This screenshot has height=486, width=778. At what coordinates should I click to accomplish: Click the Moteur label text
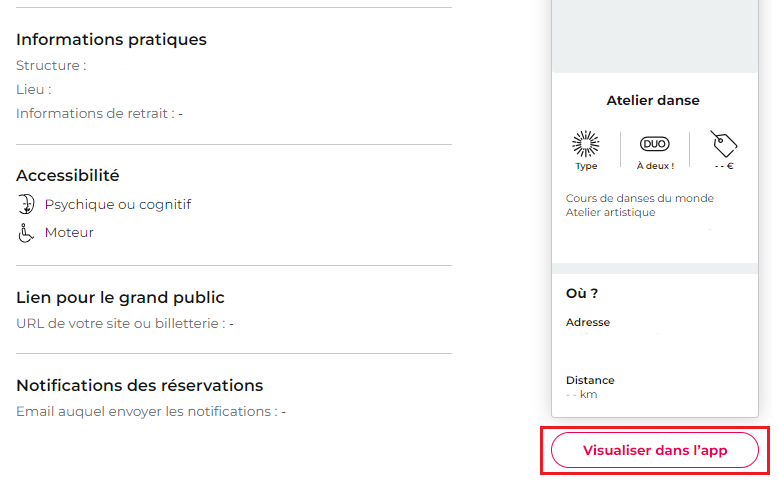[69, 232]
